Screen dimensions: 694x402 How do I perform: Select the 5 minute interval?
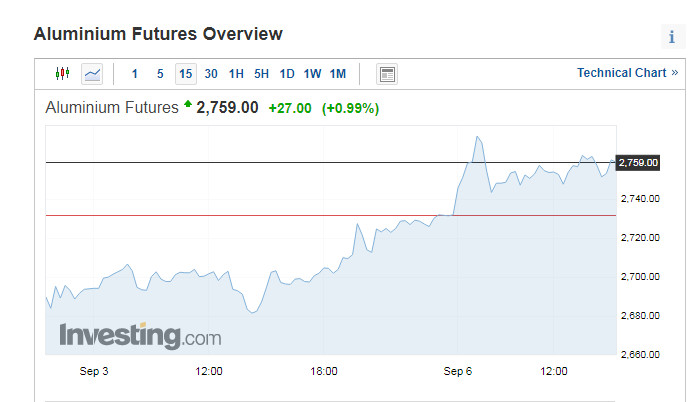(x=160, y=74)
